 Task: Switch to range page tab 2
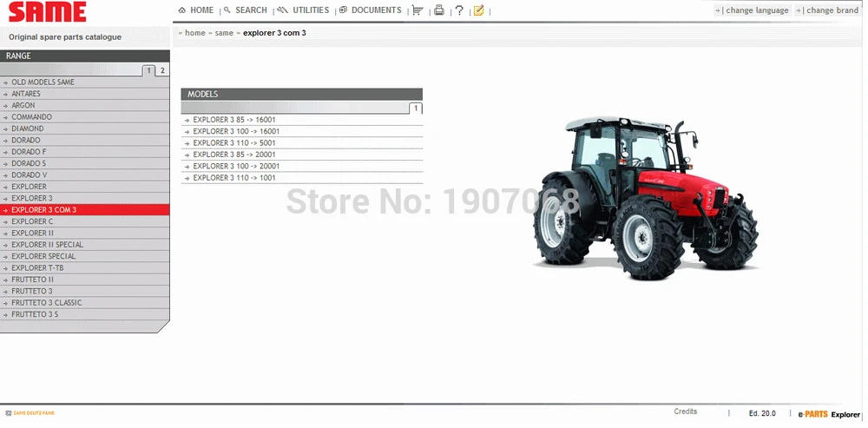[162, 70]
